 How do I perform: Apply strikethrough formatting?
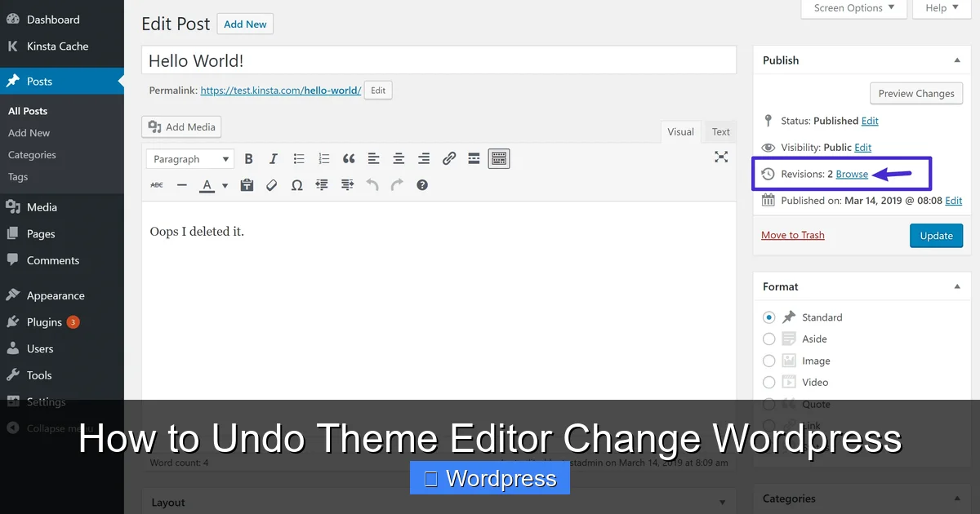coord(157,185)
